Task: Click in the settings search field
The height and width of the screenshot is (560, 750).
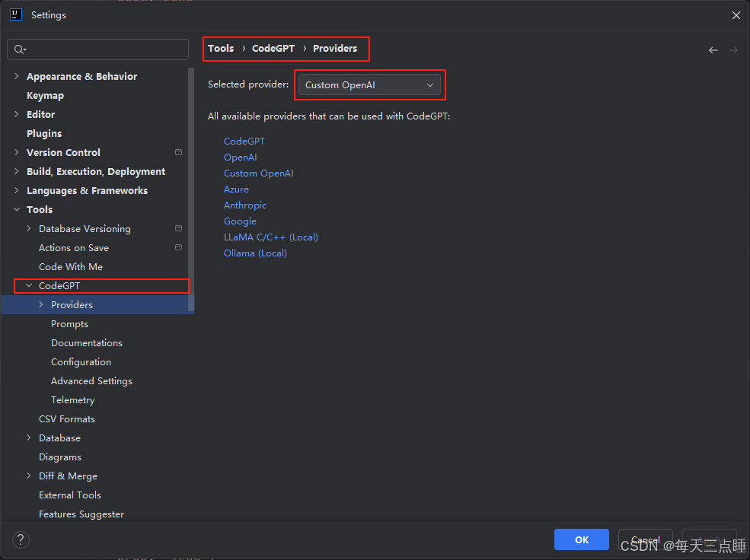Action: click(x=98, y=49)
